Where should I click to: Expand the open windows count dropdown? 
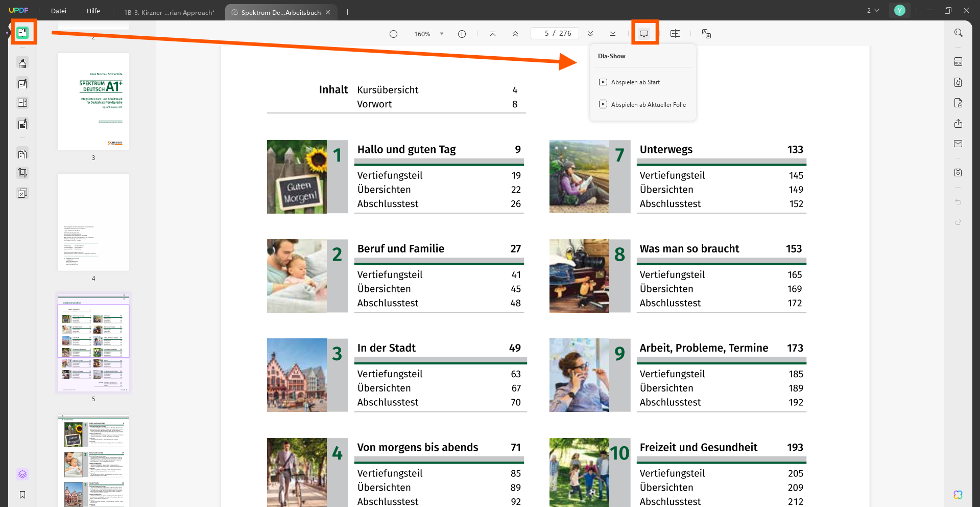[873, 10]
